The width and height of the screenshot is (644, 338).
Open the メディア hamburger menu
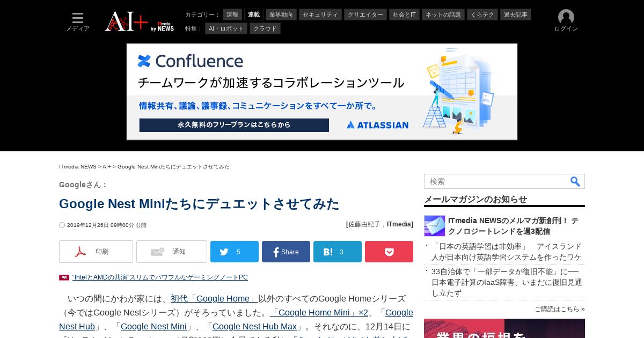(78, 21)
